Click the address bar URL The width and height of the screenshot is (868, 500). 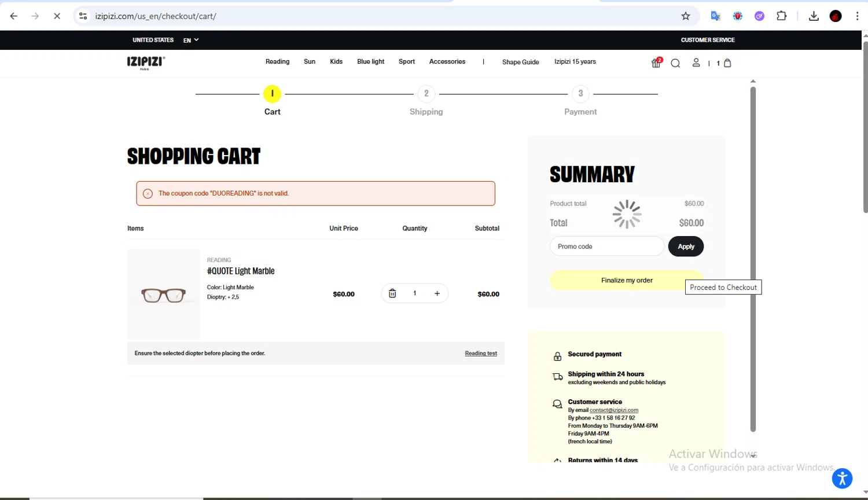coord(156,16)
